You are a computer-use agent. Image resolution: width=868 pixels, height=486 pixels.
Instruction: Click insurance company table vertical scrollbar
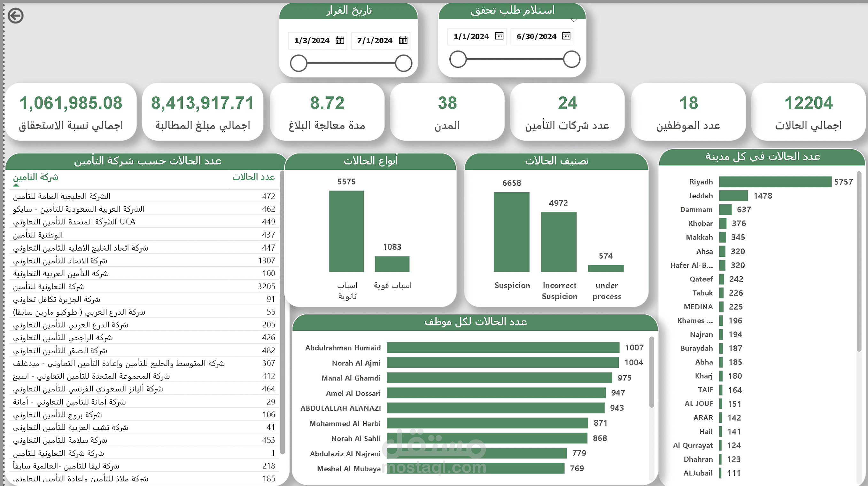point(283,312)
